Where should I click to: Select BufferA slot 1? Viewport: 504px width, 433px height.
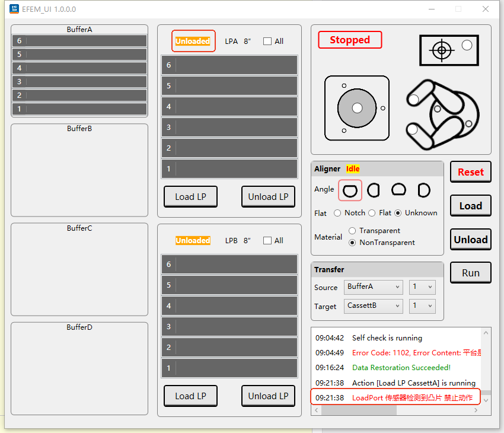pos(79,109)
